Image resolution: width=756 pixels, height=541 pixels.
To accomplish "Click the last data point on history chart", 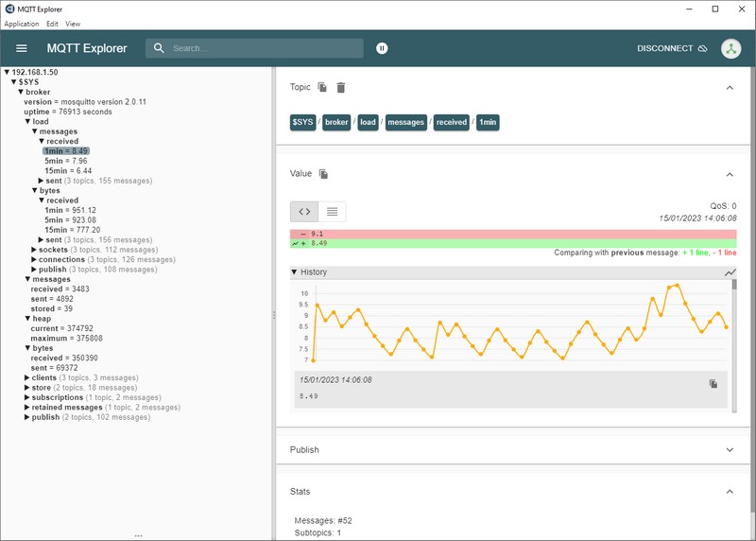I will tap(726, 327).
